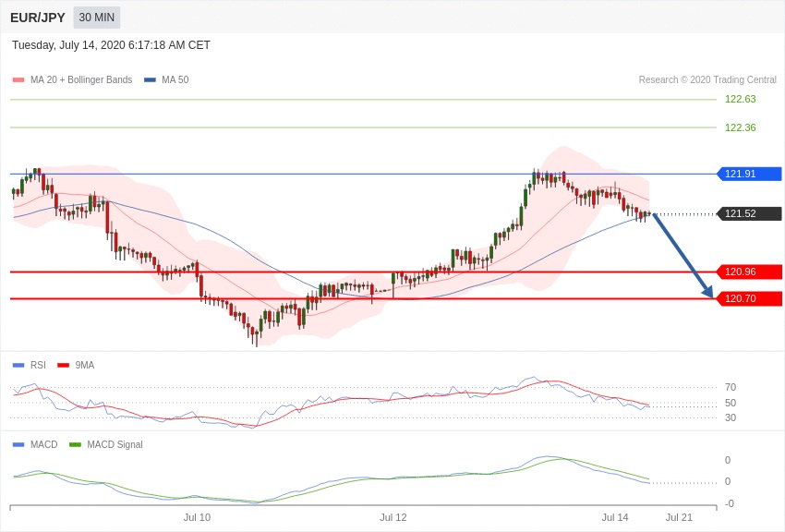Select the red 120.96 support price tag

749,272
